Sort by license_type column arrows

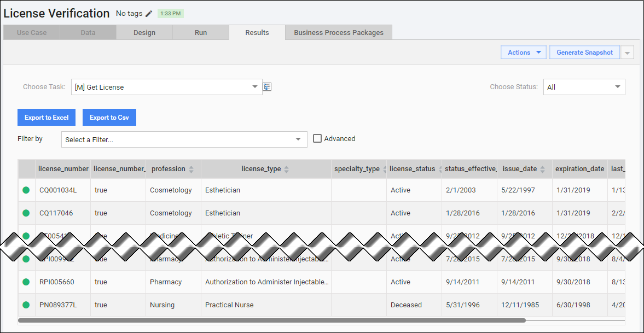click(x=286, y=169)
